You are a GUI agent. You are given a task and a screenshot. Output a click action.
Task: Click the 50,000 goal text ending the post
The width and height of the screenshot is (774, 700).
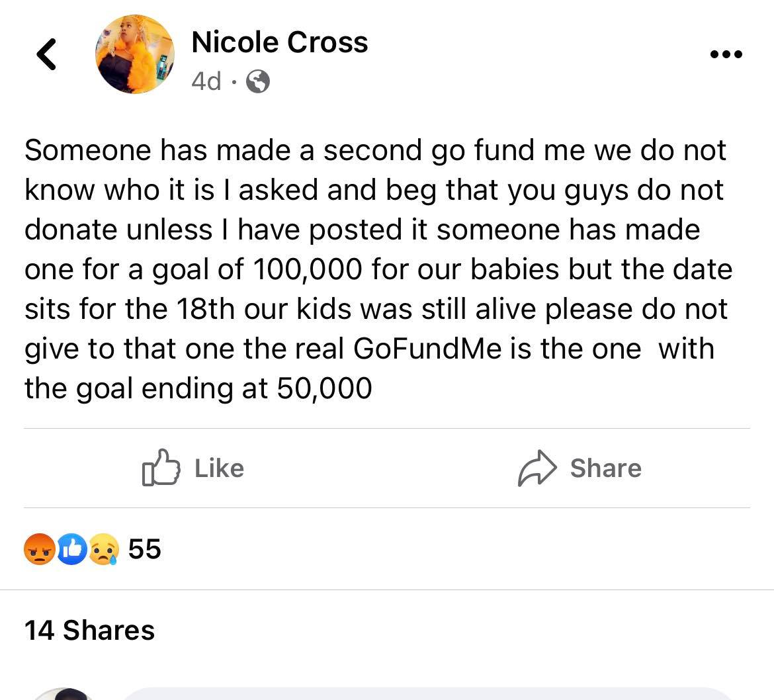click(324, 388)
